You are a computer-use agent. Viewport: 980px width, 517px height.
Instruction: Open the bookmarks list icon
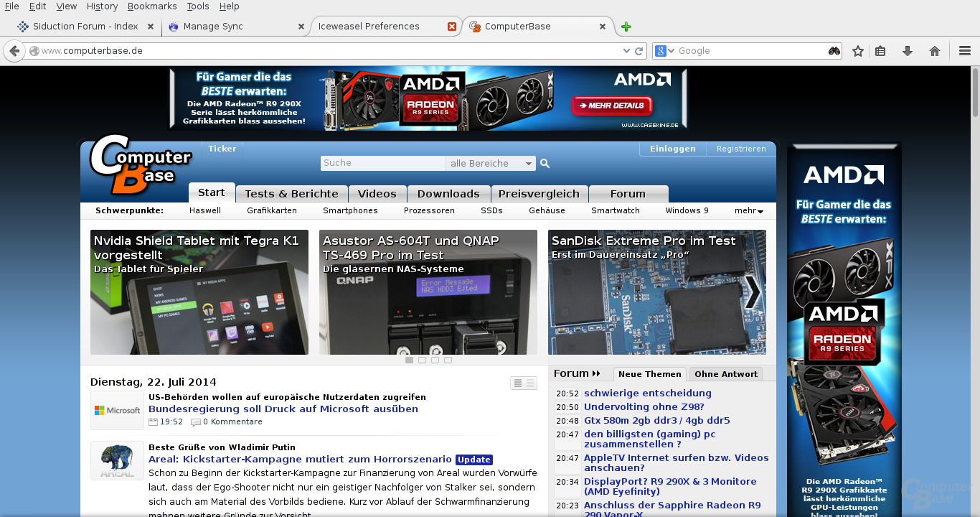tap(880, 51)
